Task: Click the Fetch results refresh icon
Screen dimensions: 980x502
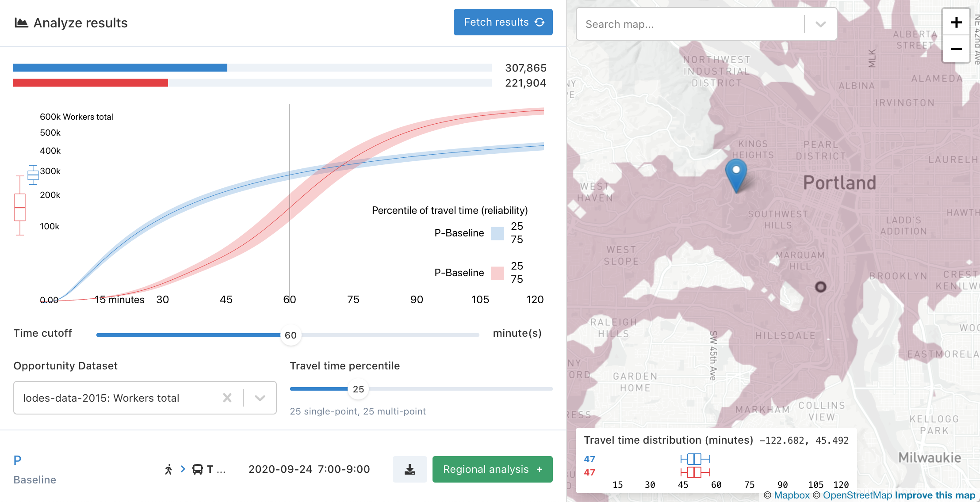Action: coord(540,23)
